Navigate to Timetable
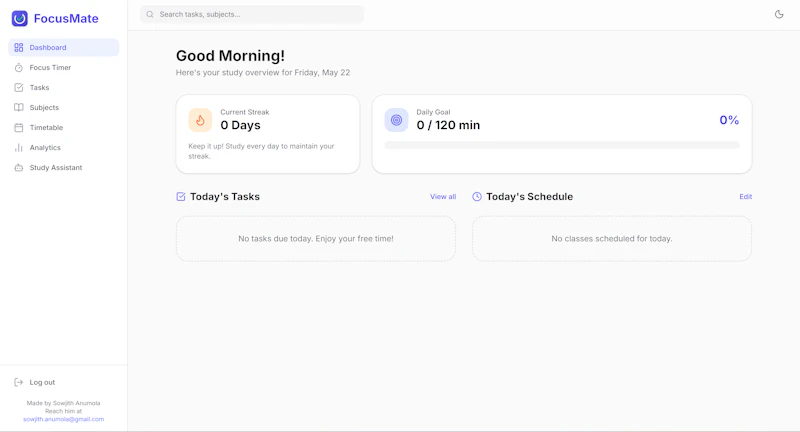 64,128
